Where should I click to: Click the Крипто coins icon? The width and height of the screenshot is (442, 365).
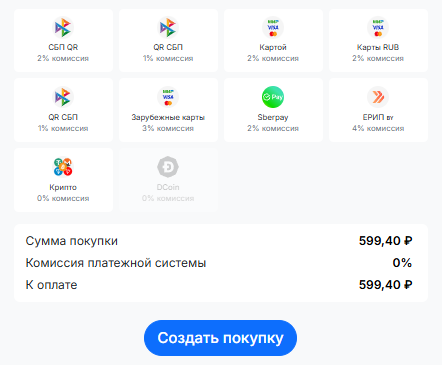[x=63, y=167]
